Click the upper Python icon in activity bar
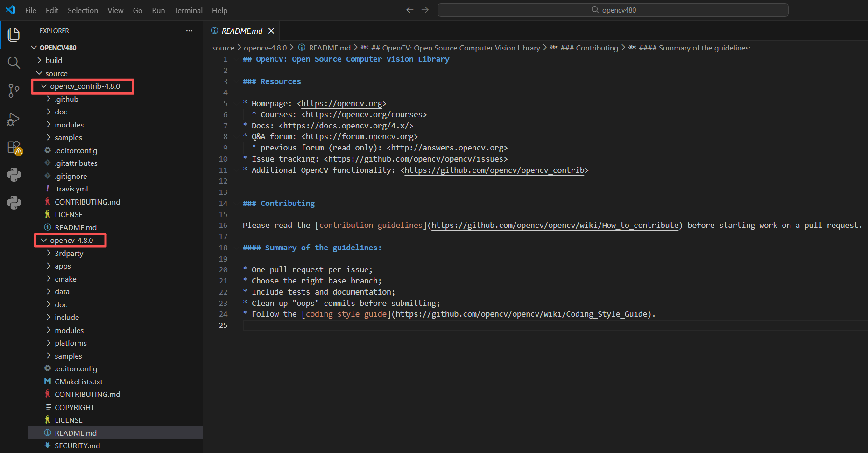This screenshot has width=868, height=453. point(14,175)
